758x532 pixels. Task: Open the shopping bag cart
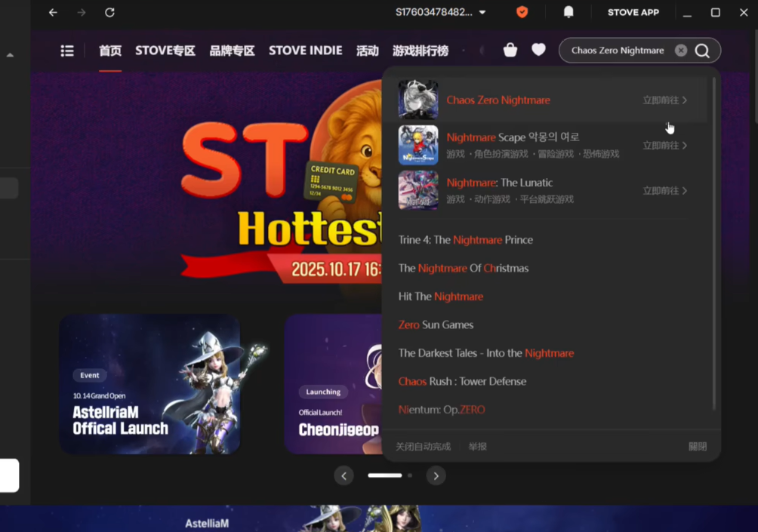click(510, 50)
